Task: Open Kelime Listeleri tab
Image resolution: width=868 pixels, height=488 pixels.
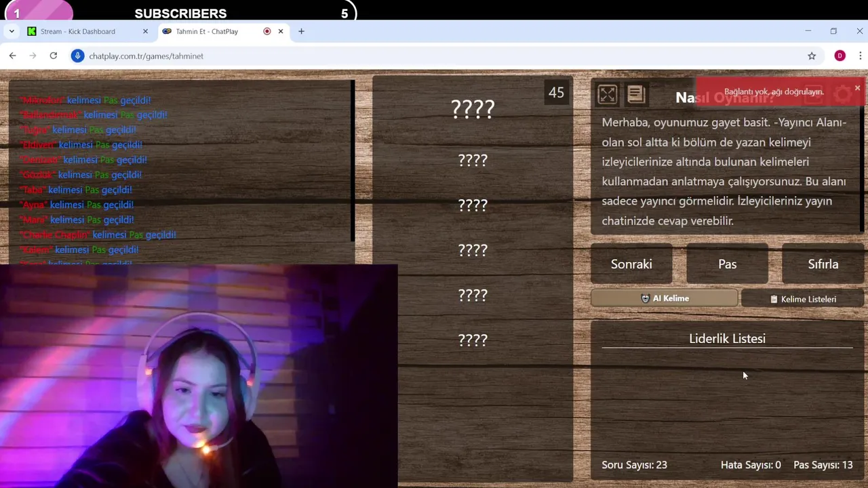Action: 803,299
